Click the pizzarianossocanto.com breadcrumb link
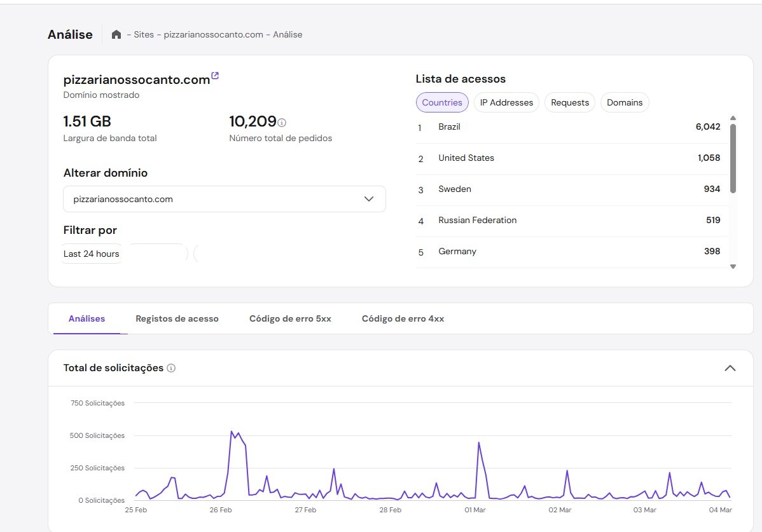Image resolution: width=762 pixels, height=532 pixels. click(213, 34)
